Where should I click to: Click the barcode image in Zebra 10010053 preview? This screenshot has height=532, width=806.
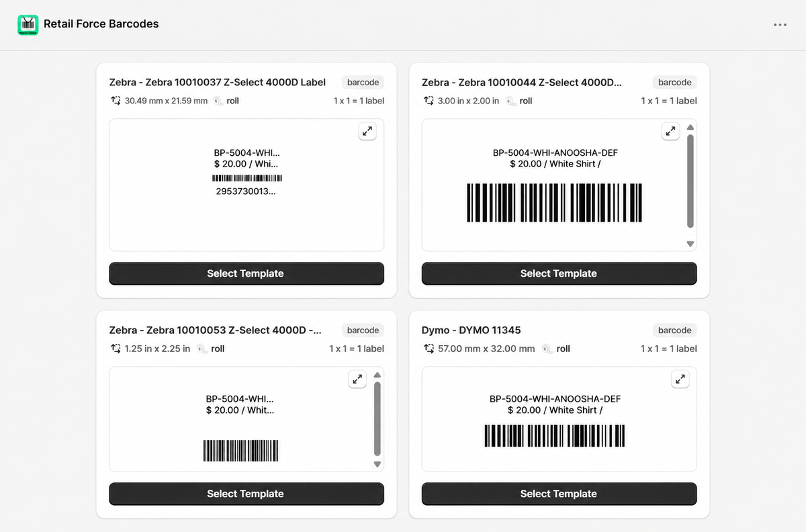tap(240, 450)
